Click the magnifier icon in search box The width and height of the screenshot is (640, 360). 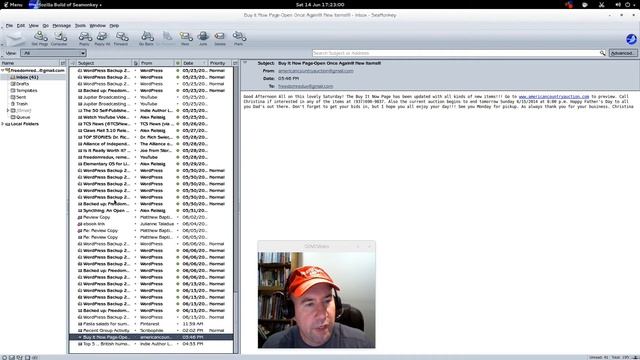pos(602,53)
